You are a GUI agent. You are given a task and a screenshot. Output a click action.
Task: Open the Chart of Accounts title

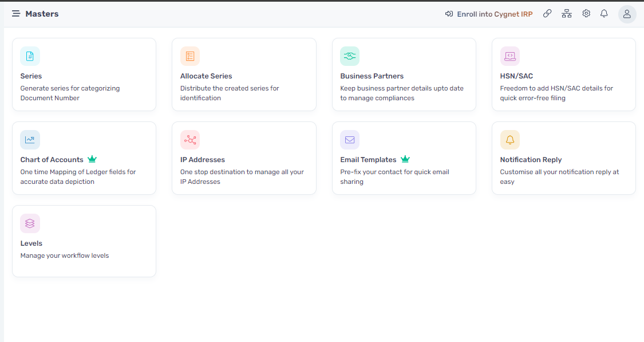52,159
